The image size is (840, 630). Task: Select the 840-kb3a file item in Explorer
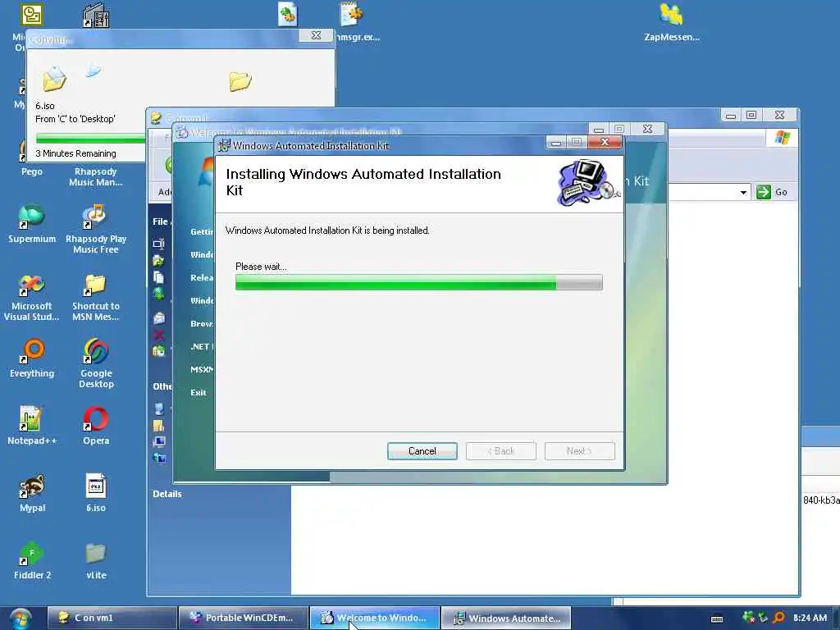820,500
